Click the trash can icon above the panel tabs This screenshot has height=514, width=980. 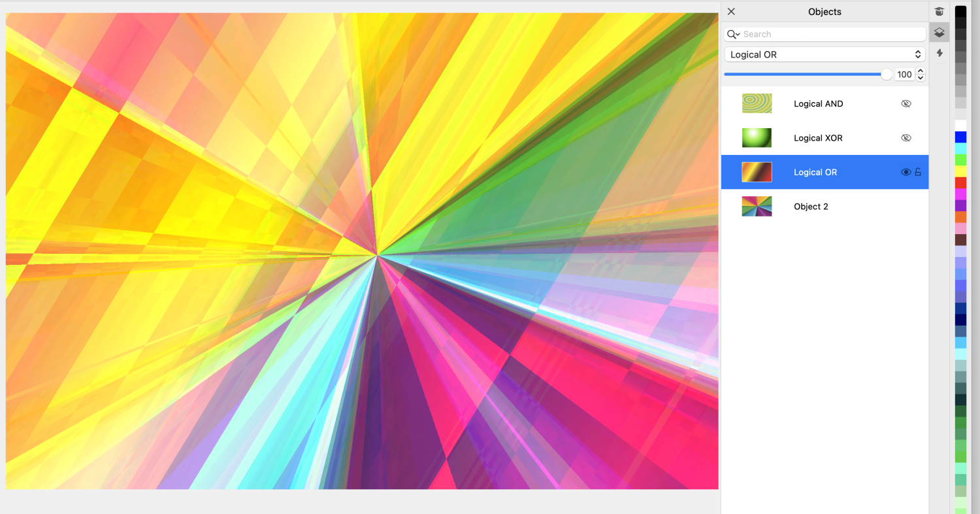click(939, 11)
